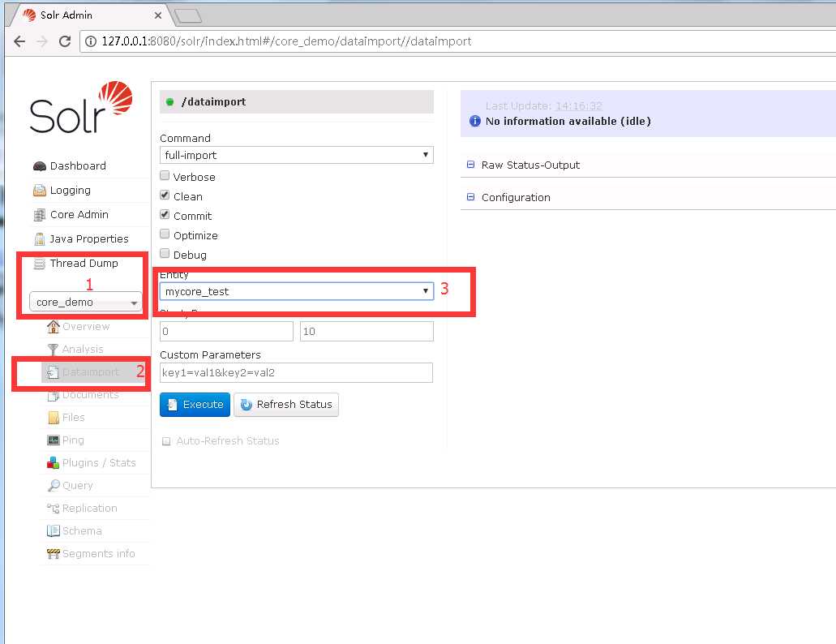The image size is (836, 644).
Task: Open the Ping link
Action: point(73,440)
